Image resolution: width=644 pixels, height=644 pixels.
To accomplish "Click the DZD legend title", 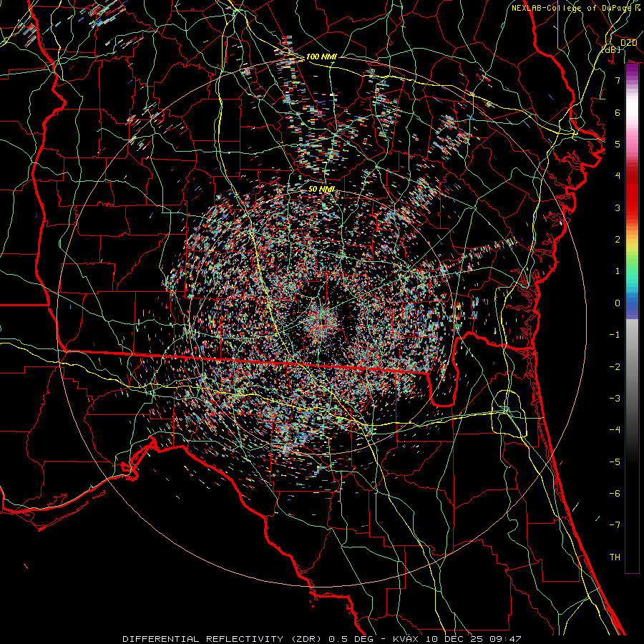I will coord(628,43).
